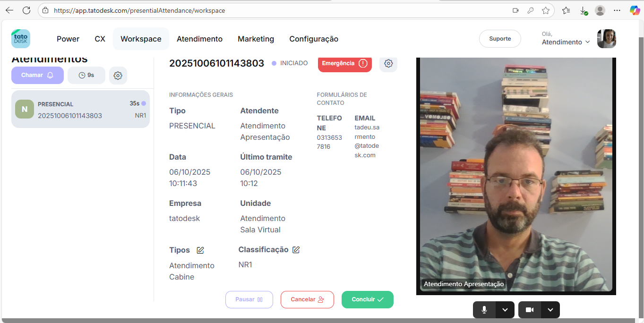The height and width of the screenshot is (323, 644).
Task: Go to Configuração menu
Action: point(314,39)
